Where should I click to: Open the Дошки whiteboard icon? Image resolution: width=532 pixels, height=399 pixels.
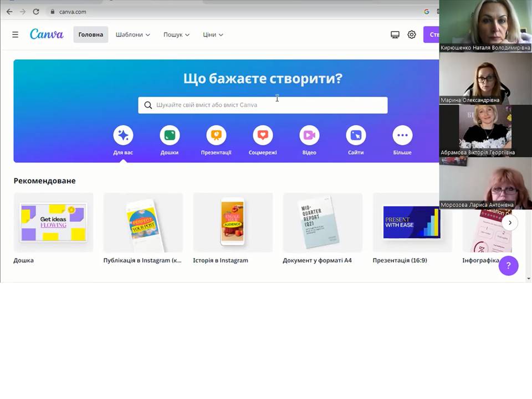(170, 135)
